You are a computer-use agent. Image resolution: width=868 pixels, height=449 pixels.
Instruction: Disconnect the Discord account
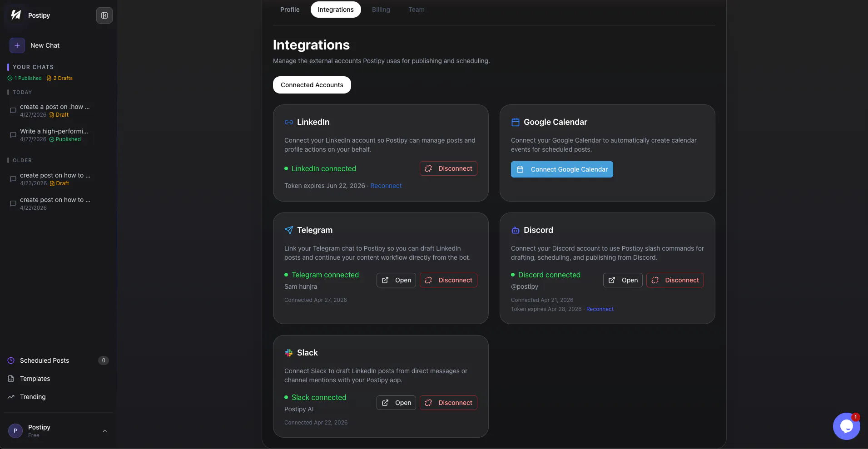point(675,280)
